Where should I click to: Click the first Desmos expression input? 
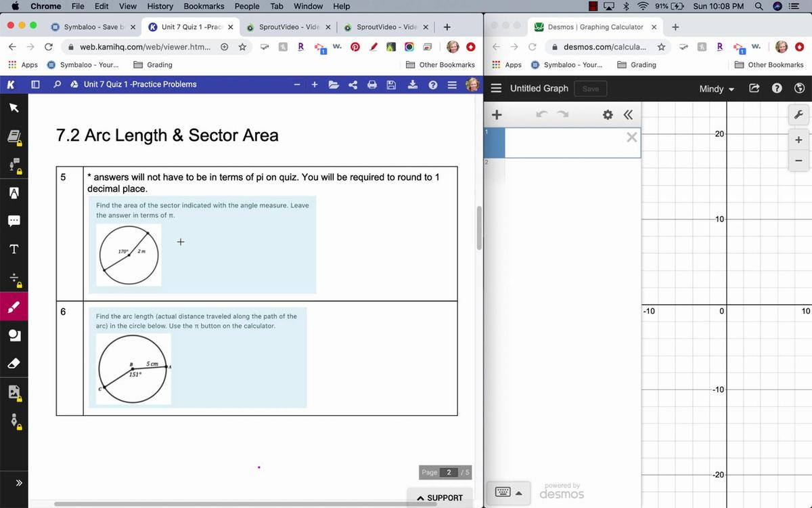click(565, 143)
